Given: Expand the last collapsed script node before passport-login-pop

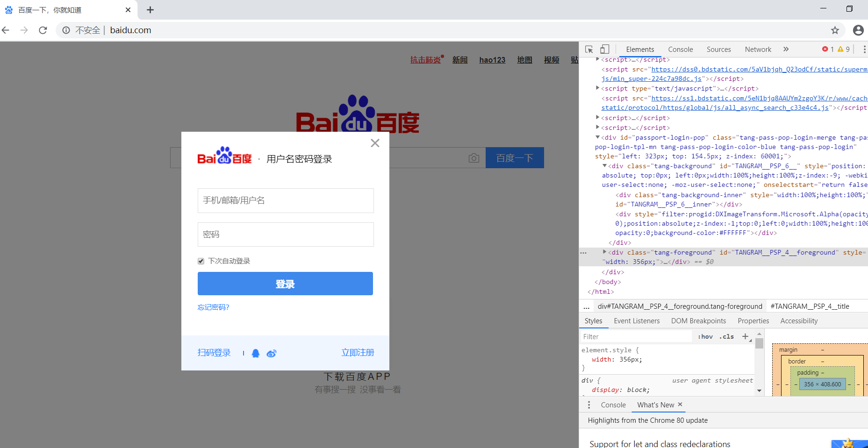Looking at the screenshot, I should (x=597, y=127).
